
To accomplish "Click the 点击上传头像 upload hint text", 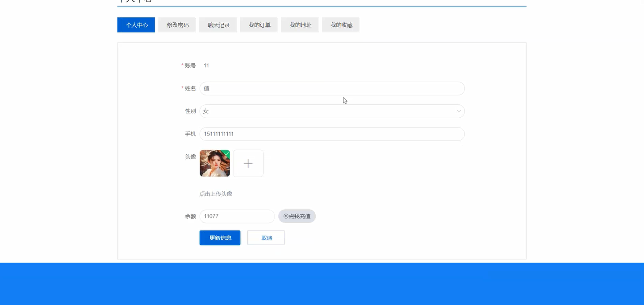I will click(216, 194).
